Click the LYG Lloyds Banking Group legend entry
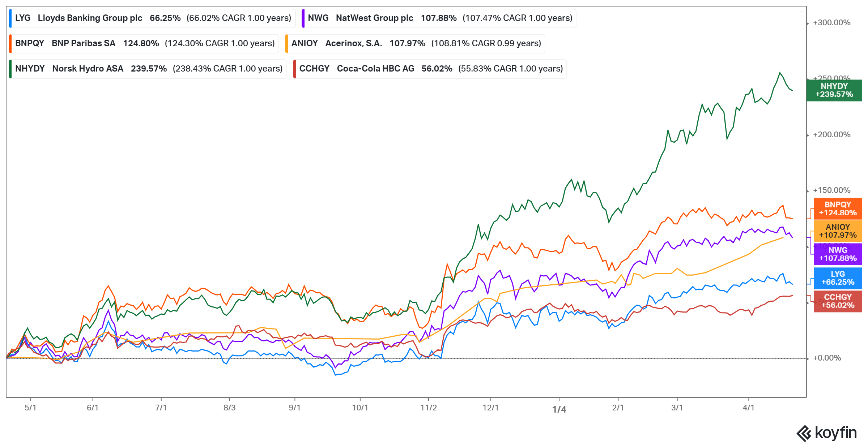Image resolution: width=868 pixels, height=448 pixels. (152, 18)
